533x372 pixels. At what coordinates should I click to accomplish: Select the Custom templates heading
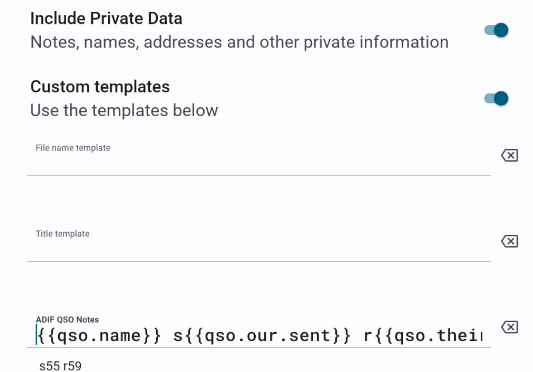click(100, 87)
